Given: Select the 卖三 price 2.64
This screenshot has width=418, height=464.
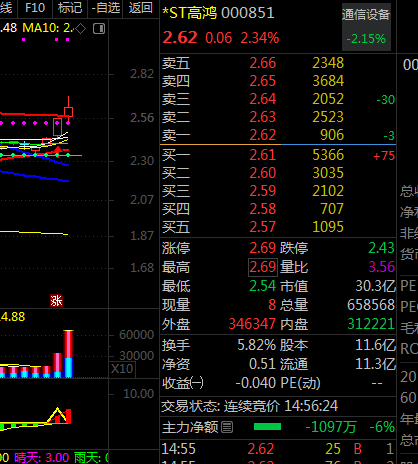Looking at the screenshot, I should (x=263, y=99).
